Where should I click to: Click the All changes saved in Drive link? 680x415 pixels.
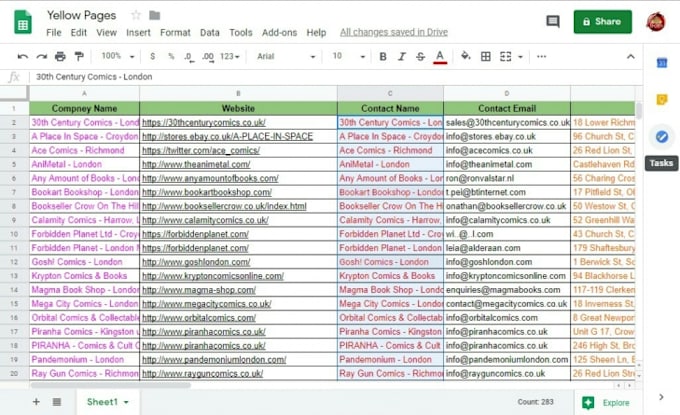pos(394,32)
